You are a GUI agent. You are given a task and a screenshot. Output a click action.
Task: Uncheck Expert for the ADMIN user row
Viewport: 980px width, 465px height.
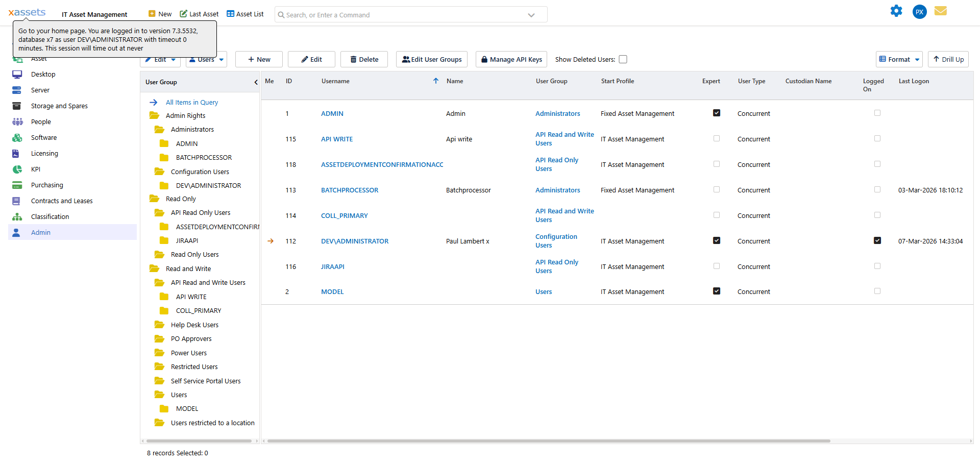(x=717, y=113)
